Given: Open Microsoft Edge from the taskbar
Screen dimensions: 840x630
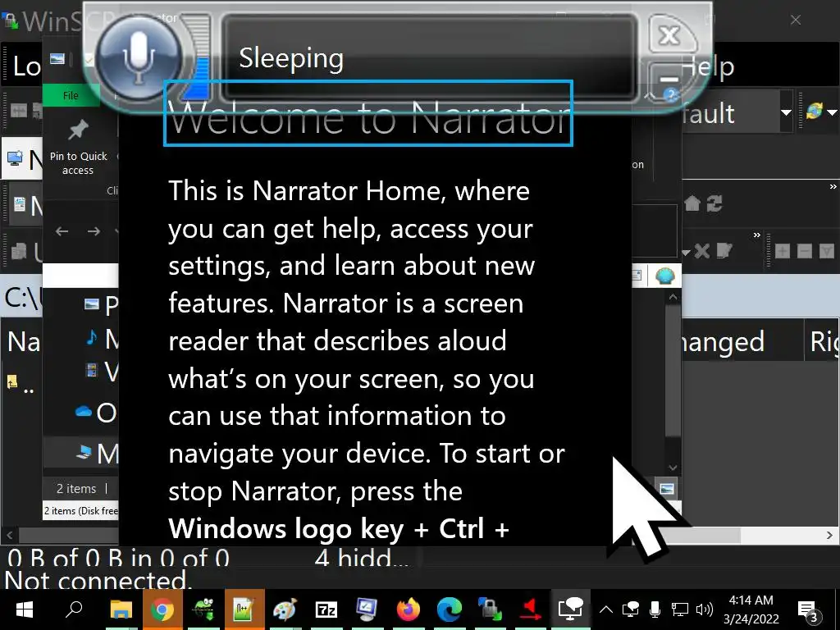Looking at the screenshot, I should click(x=449, y=609).
